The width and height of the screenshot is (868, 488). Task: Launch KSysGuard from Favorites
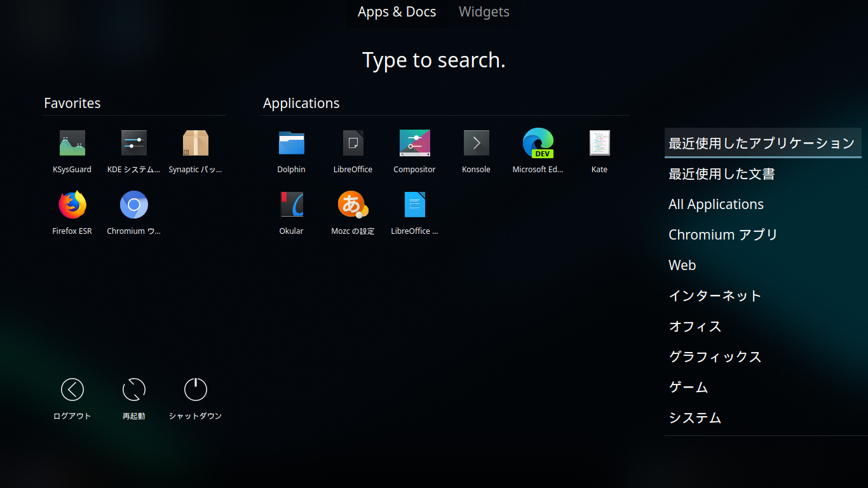tap(72, 151)
